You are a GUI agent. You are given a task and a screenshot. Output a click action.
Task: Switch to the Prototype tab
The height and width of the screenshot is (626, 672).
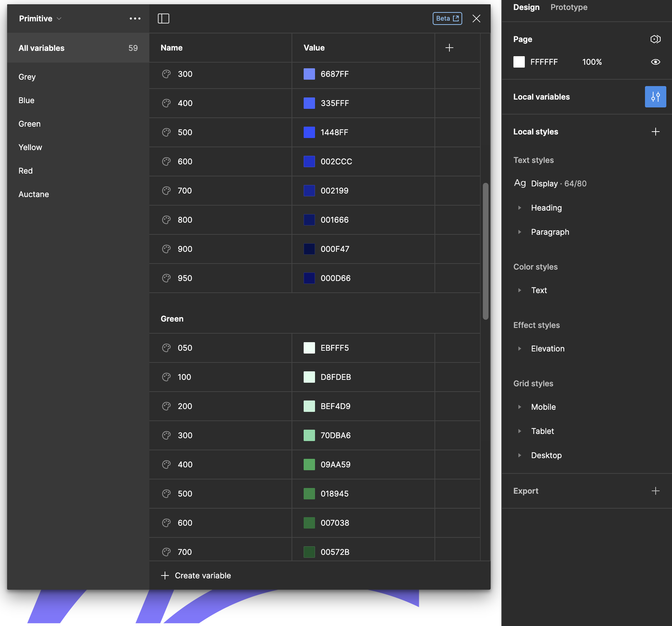(x=569, y=7)
